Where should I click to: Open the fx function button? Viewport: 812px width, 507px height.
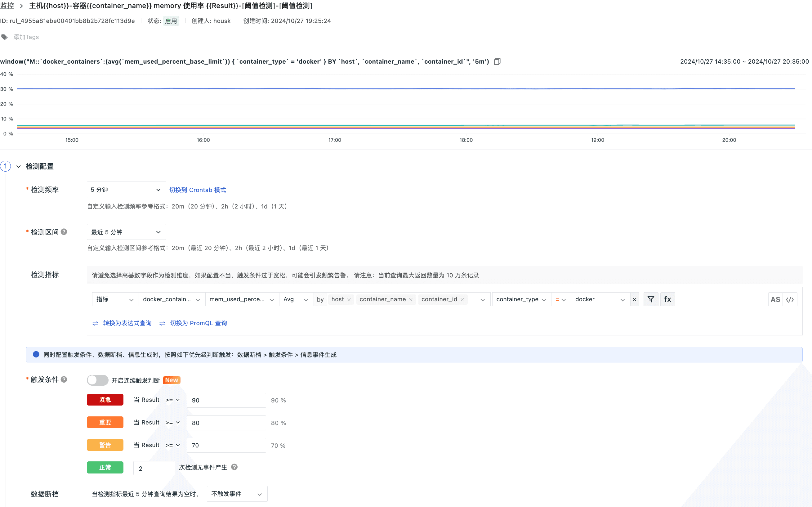coord(667,299)
